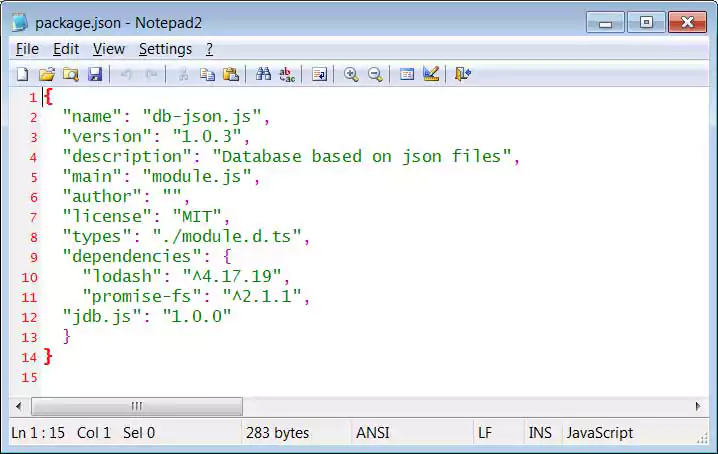Maximize the Notepad2 window
Viewport: 718px width, 454px height.
pyautogui.click(x=647, y=22)
